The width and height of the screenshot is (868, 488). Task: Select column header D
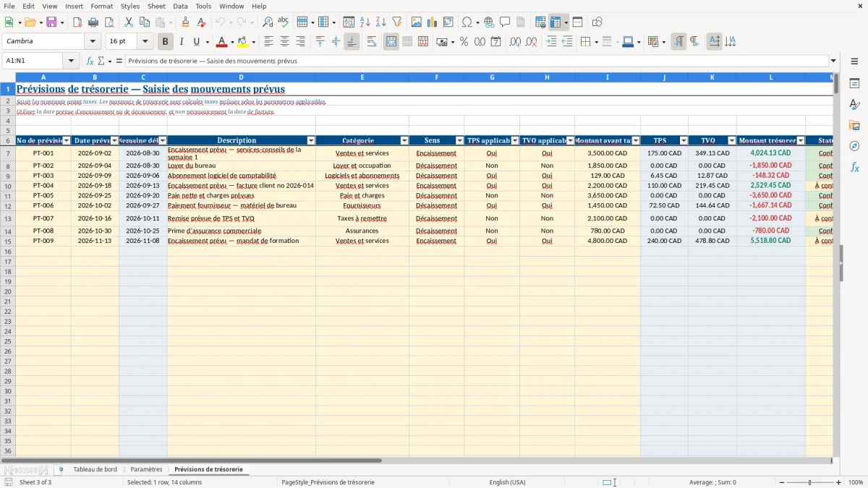241,77
